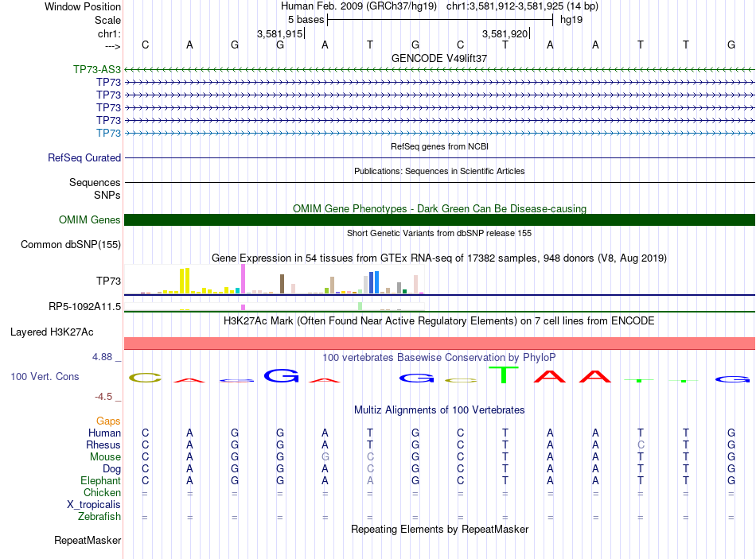Click 'Human Feb. 2009 (GRCh37/hg19)' text
The height and width of the screenshot is (559, 756).
(359, 6)
